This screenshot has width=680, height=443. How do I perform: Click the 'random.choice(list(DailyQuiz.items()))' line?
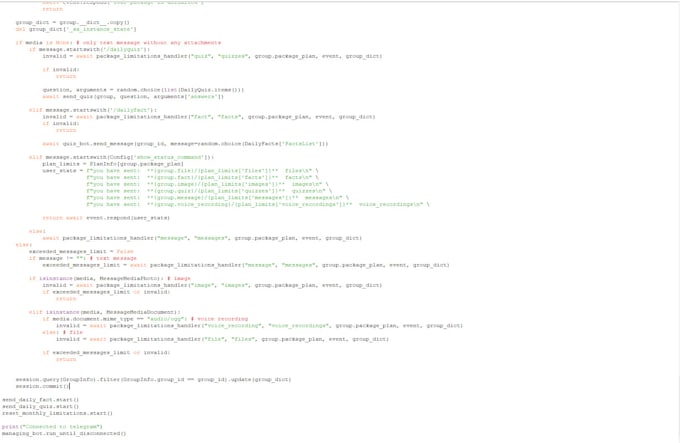pyautogui.click(x=143, y=90)
